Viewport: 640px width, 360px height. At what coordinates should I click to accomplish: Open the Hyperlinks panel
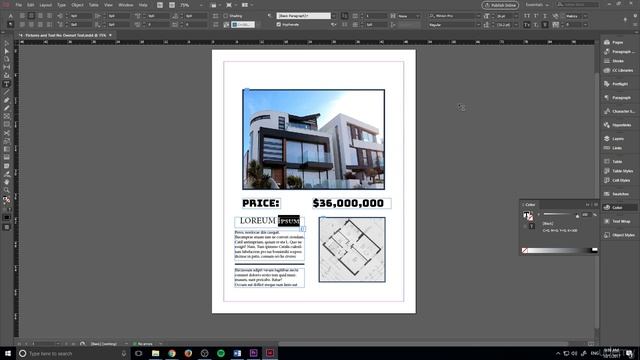tap(618, 125)
